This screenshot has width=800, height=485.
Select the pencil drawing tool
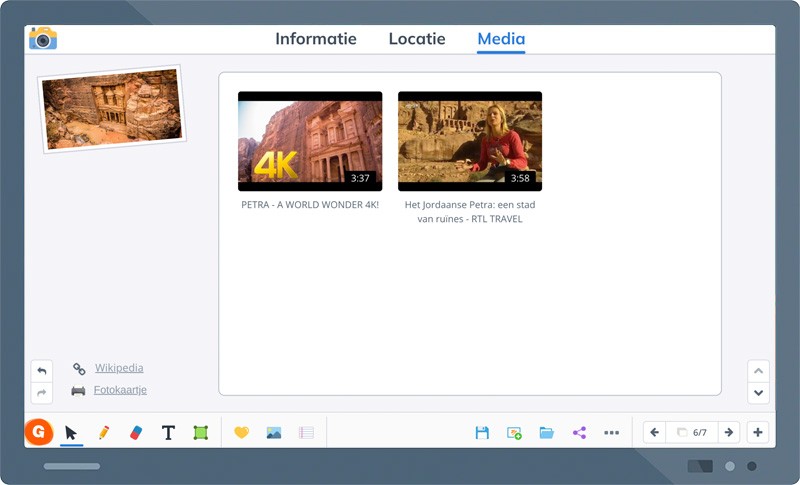104,432
